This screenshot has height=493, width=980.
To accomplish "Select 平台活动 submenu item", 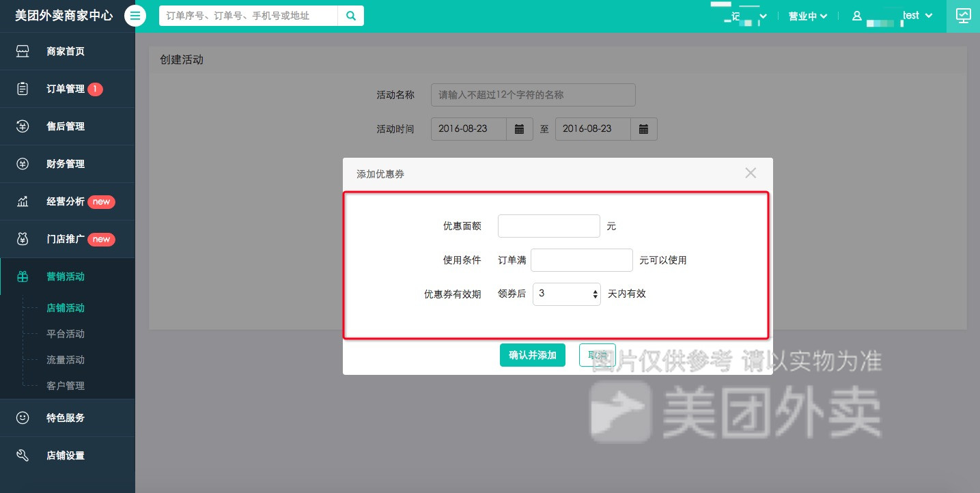I will coord(66,334).
